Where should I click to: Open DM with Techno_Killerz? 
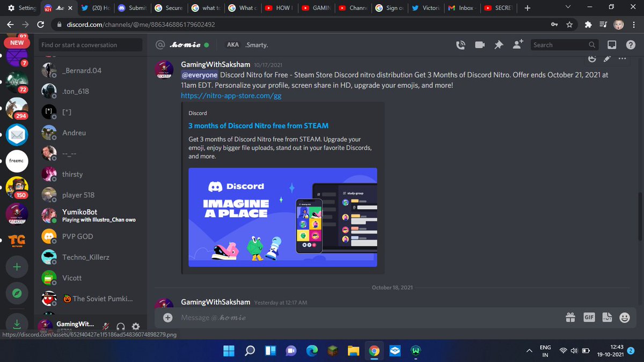(x=90, y=257)
